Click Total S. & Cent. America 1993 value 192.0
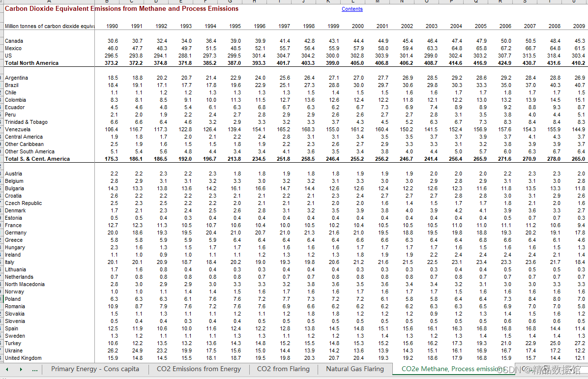 185,159
